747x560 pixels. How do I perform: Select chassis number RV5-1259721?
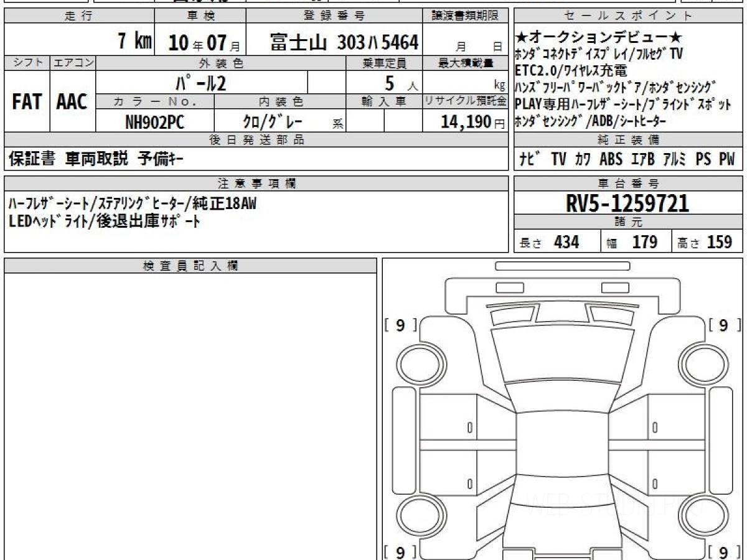pyautogui.click(x=627, y=203)
